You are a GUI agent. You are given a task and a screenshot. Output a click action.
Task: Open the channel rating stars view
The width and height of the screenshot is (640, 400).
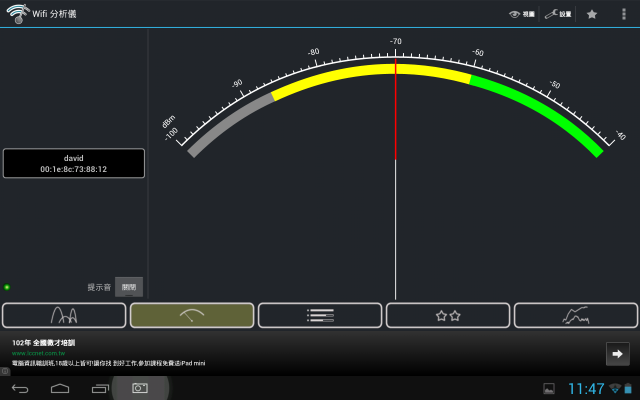click(x=448, y=315)
